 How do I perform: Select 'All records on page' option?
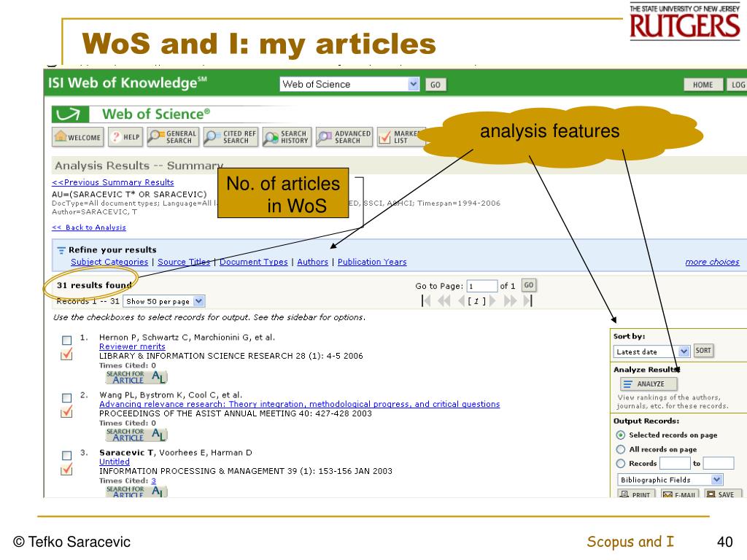point(620,449)
